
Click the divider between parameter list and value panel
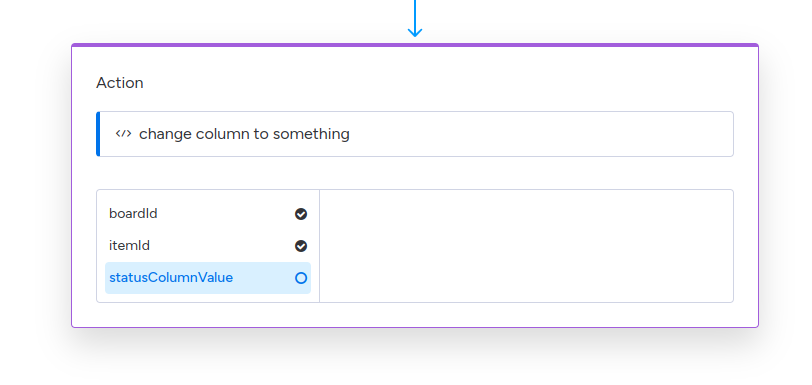pos(320,246)
